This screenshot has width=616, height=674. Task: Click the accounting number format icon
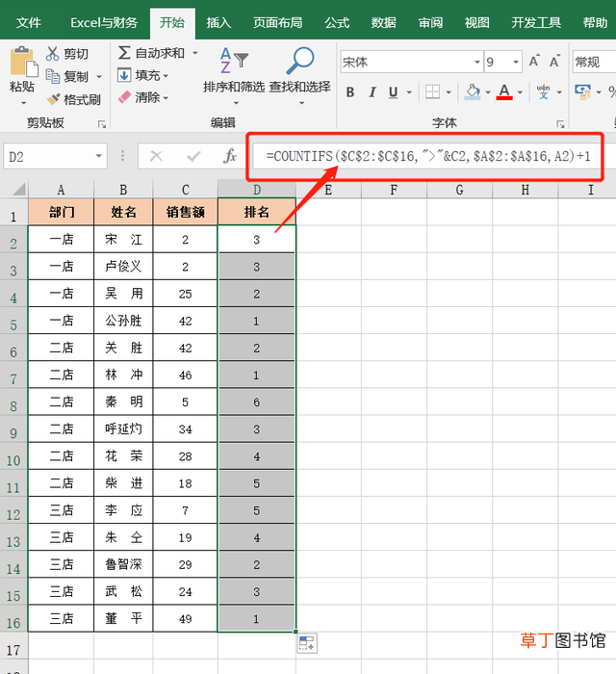click(x=582, y=92)
